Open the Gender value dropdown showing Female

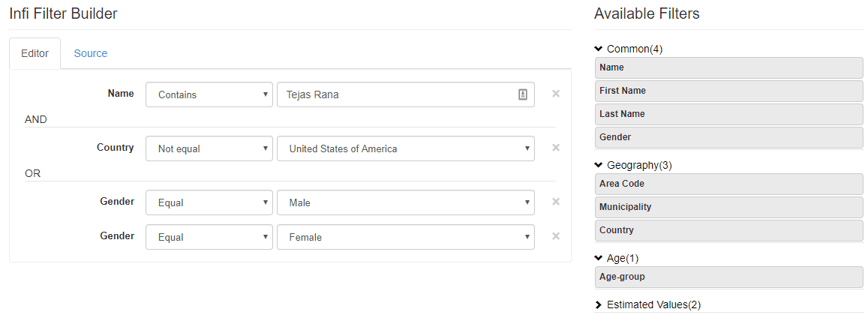click(405, 237)
